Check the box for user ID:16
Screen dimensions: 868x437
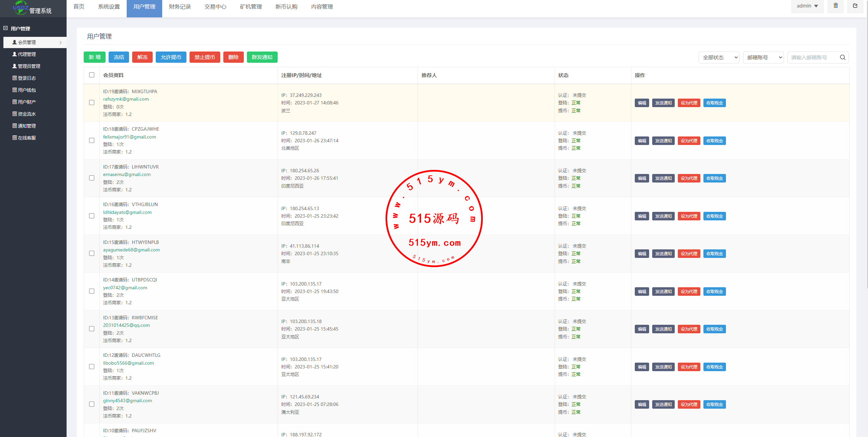[x=92, y=216]
